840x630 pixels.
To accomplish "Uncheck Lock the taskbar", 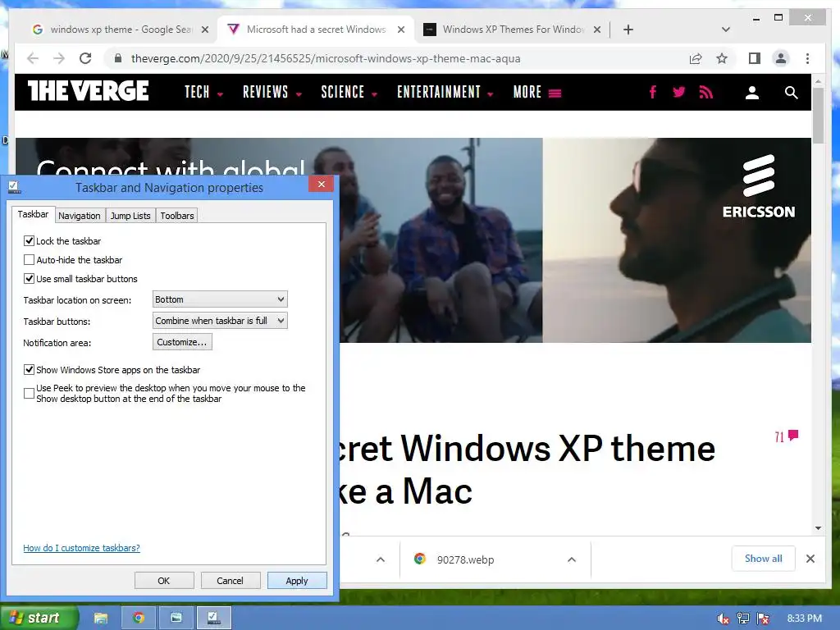I will point(29,240).
